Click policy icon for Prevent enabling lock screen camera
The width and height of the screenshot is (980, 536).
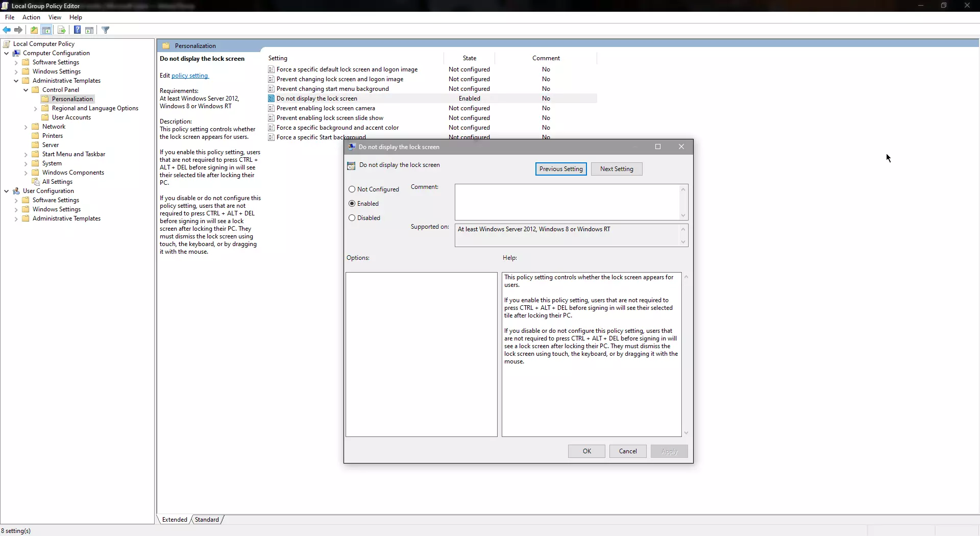coord(272,108)
